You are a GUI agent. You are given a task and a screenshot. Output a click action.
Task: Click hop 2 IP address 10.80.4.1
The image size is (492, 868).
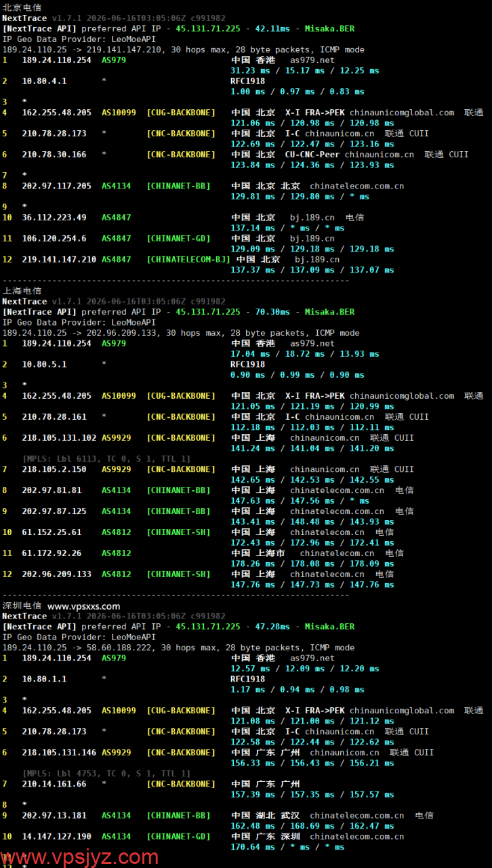44,81
